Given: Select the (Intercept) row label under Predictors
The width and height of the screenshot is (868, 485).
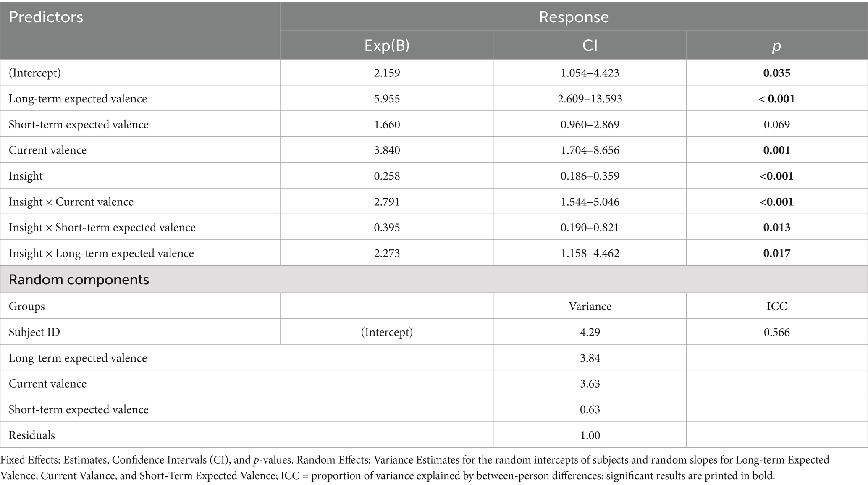Looking at the screenshot, I should click(x=35, y=73).
